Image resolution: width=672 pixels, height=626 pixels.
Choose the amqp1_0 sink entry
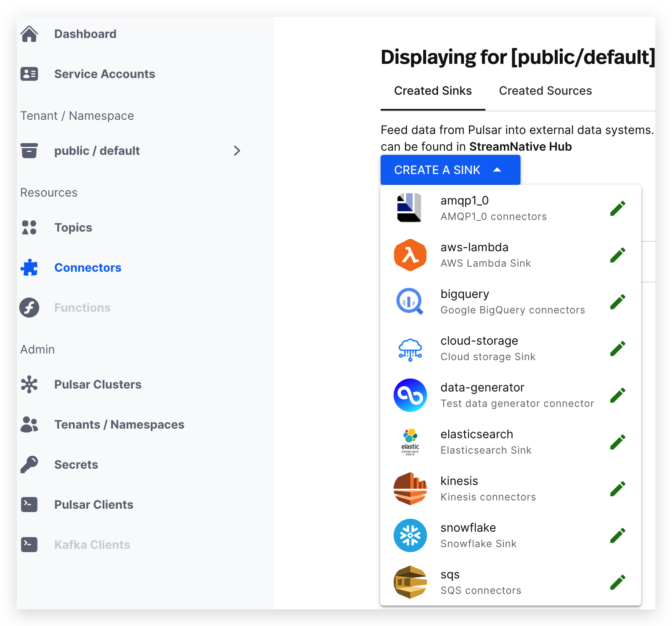pyautogui.click(x=510, y=208)
